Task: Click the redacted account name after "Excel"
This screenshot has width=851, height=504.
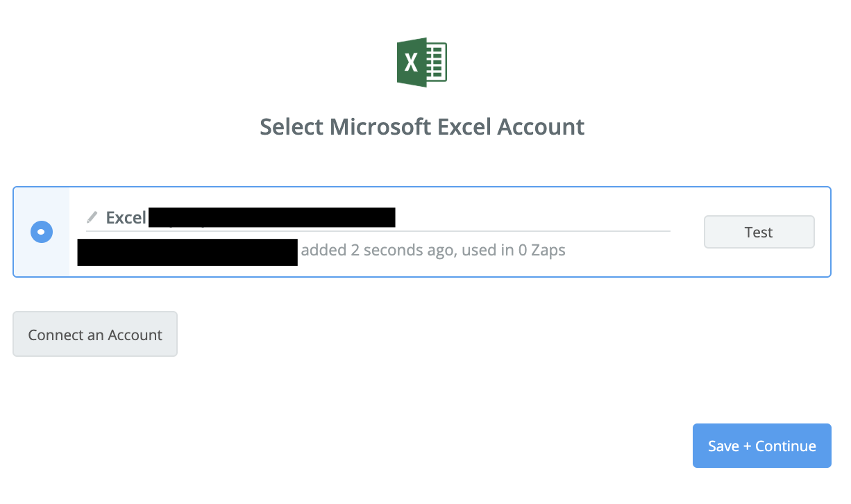Action: [x=272, y=217]
